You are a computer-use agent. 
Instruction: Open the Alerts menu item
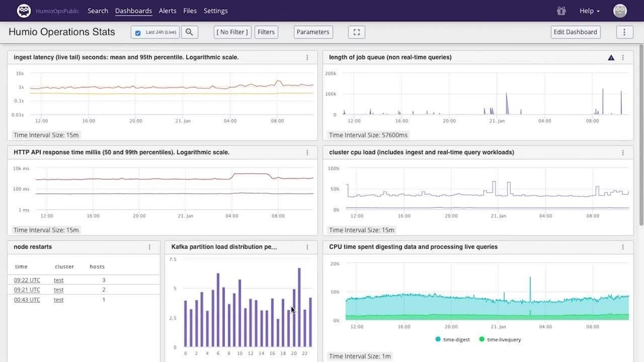coord(168,11)
